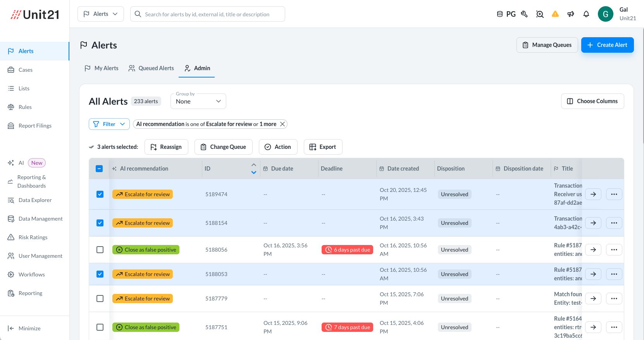Open more options for alert 5189474
Image resolution: width=644 pixels, height=340 pixels.
click(614, 194)
